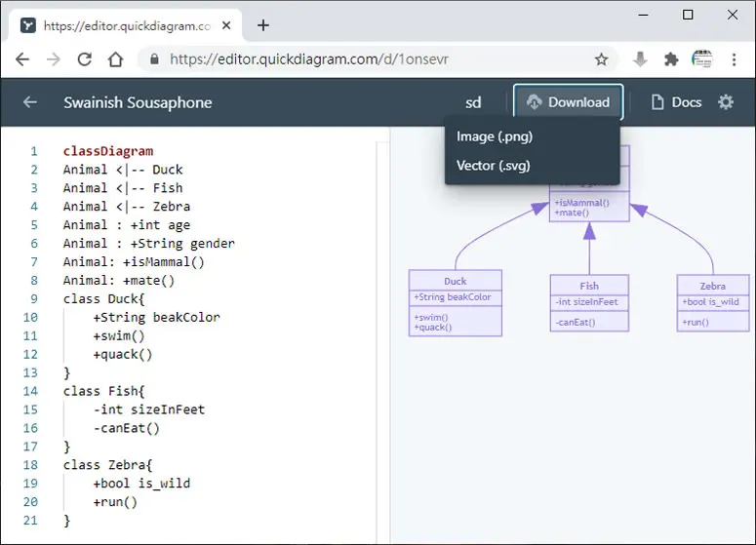756x545 pixels.
Task: Bookmark this page with the star icon
Action: [601, 59]
